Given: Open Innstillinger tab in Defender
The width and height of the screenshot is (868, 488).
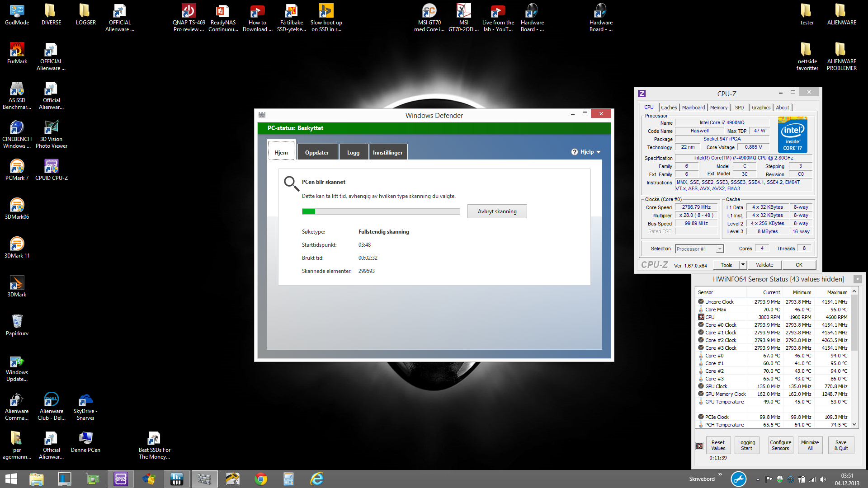Looking at the screenshot, I should click(388, 152).
